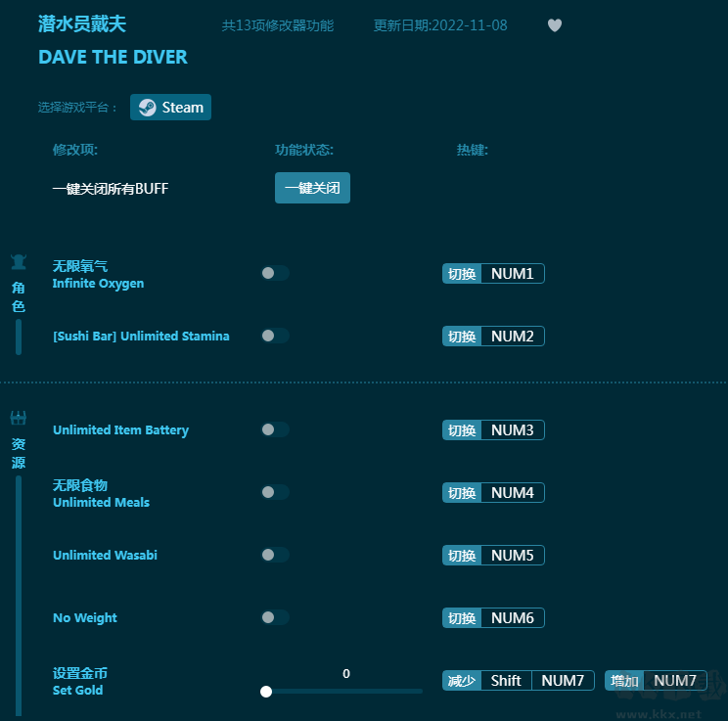
Task: Click the 热键 column header
Action: 473,150
